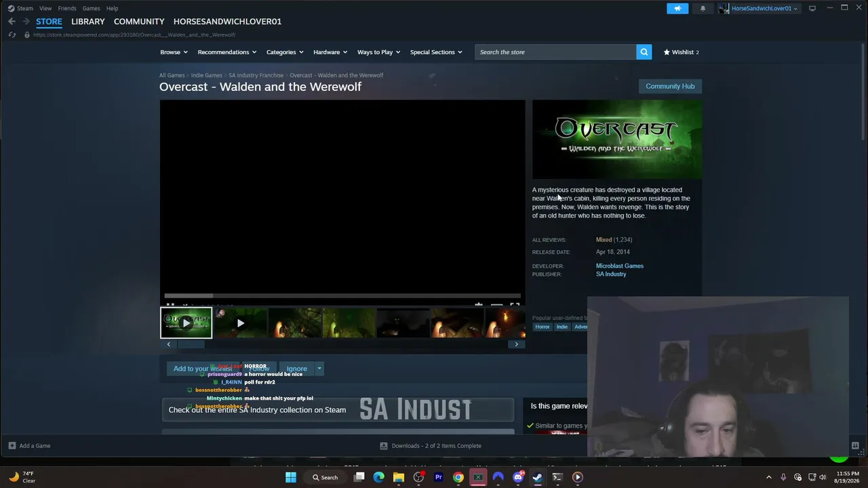Open File Explorer from the taskbar
The image size is (868, 488).
pos(399,477)
